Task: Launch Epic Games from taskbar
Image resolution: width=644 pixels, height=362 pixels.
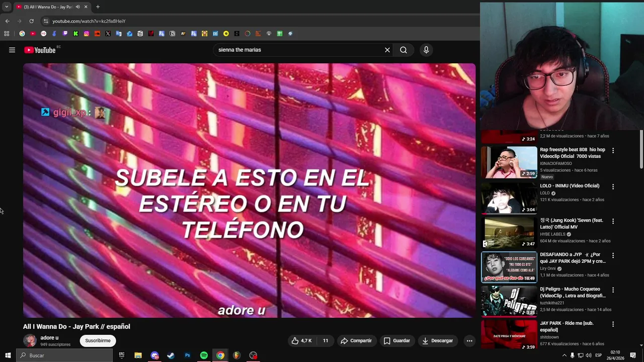Action: pos(122,355)
